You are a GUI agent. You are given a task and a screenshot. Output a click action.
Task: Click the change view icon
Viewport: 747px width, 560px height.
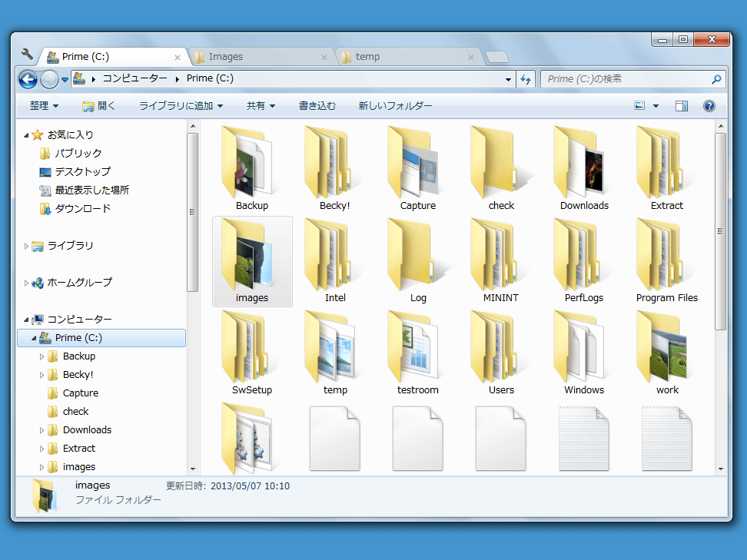(639, 106)
